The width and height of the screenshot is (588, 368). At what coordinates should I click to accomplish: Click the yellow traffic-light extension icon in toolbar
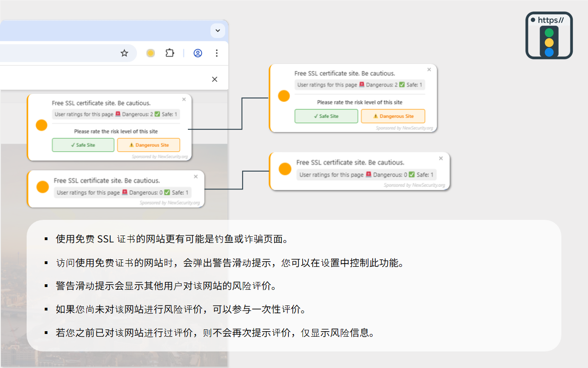click(x=150, y=53)
